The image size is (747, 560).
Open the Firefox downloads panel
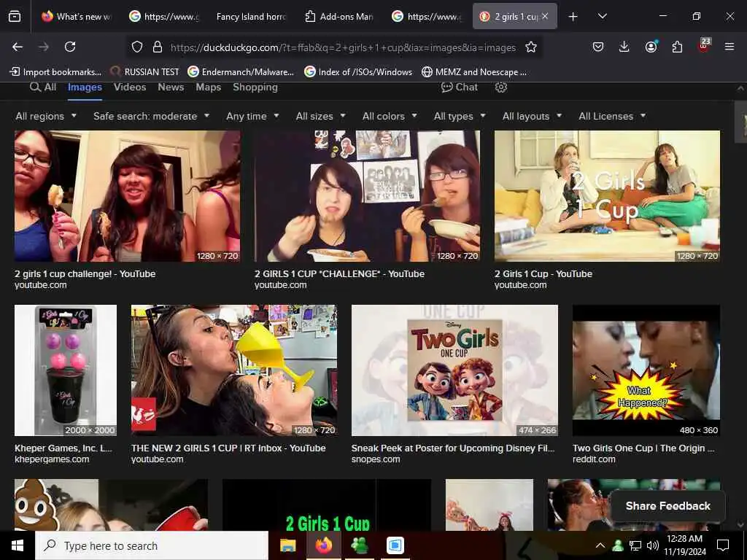click(624, 47)
